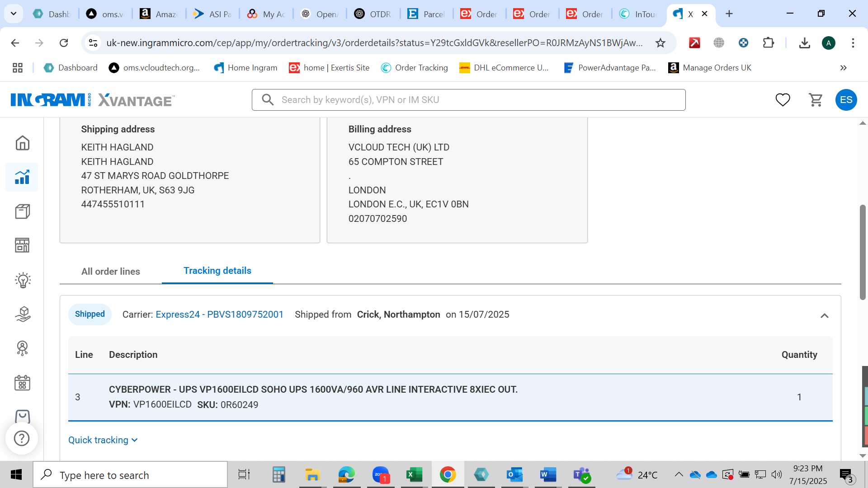Click Windows taskbar search box
The image size is (868, 488).
[130, 475]
